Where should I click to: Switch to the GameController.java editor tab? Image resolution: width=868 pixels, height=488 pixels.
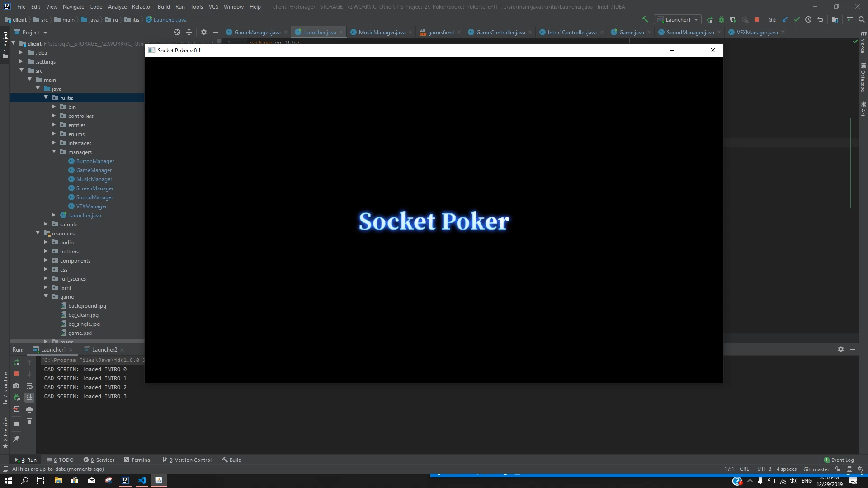coord(500,32)
